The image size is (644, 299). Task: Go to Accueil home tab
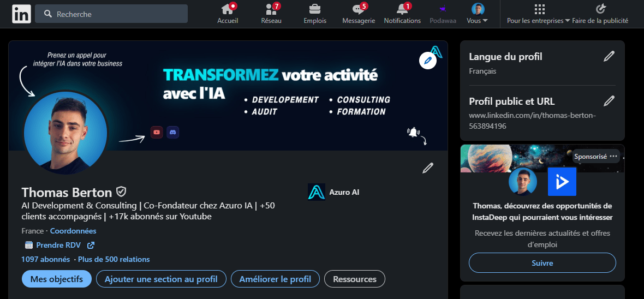[228, 14]
